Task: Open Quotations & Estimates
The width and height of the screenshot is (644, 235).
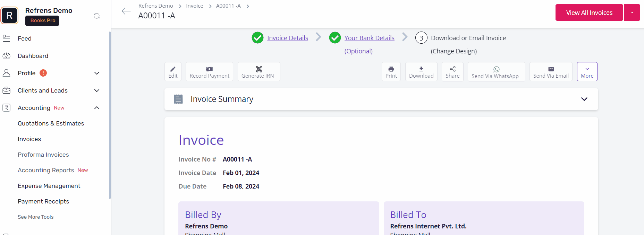Action: [51, 123]
